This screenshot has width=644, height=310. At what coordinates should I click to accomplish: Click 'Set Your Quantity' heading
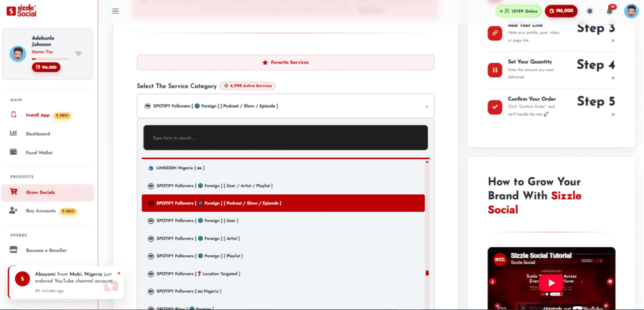pyautogui.click(x=530, y=62)
